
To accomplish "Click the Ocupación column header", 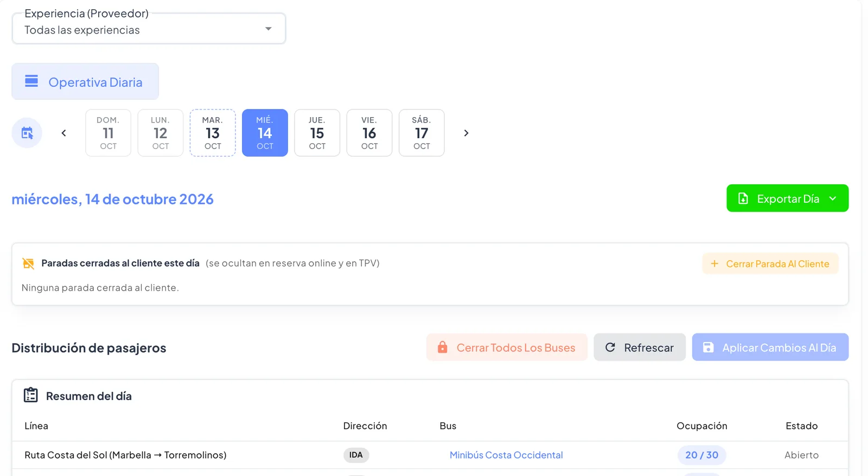I will click(x=701, y=426).
